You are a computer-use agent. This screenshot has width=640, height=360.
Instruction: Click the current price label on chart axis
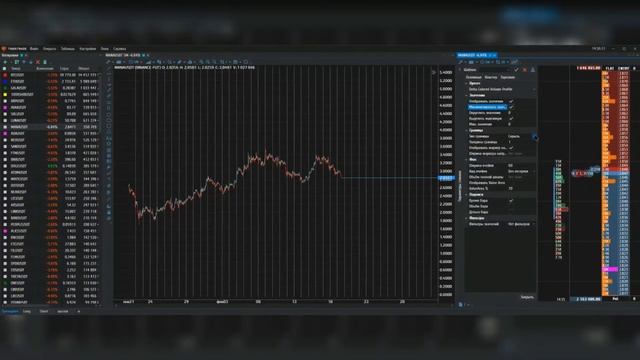(446, 178)
